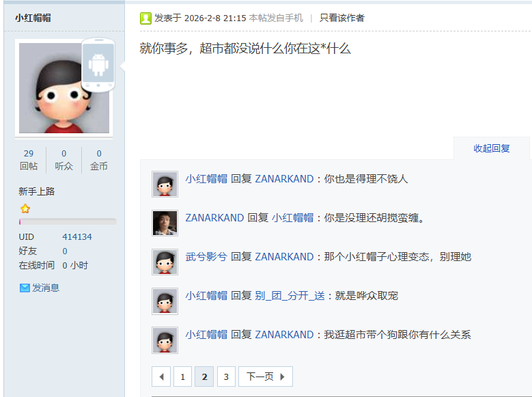Open 武兮影兮 username link

206,257
